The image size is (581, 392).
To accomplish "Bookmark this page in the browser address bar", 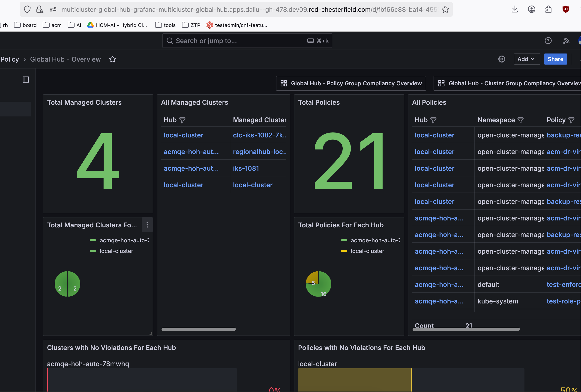I will pos(445,9).
